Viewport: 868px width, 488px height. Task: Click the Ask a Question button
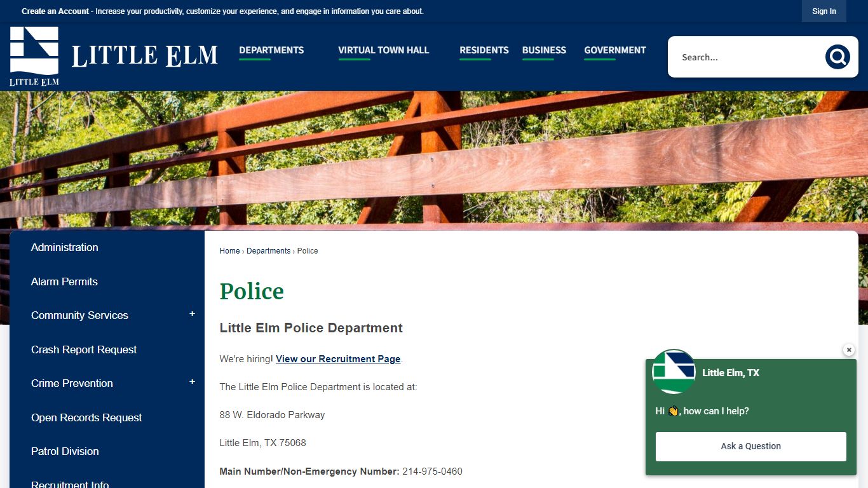[750, 446]
